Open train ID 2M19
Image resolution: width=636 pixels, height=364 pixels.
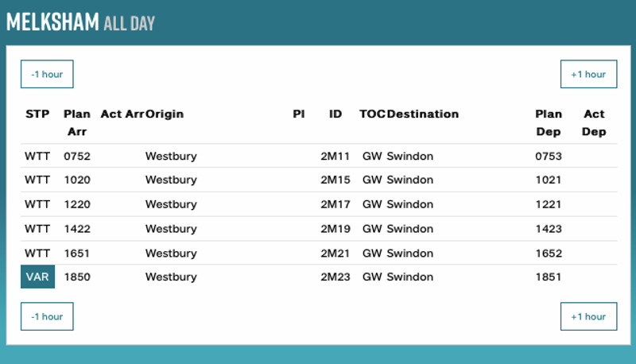335,229
